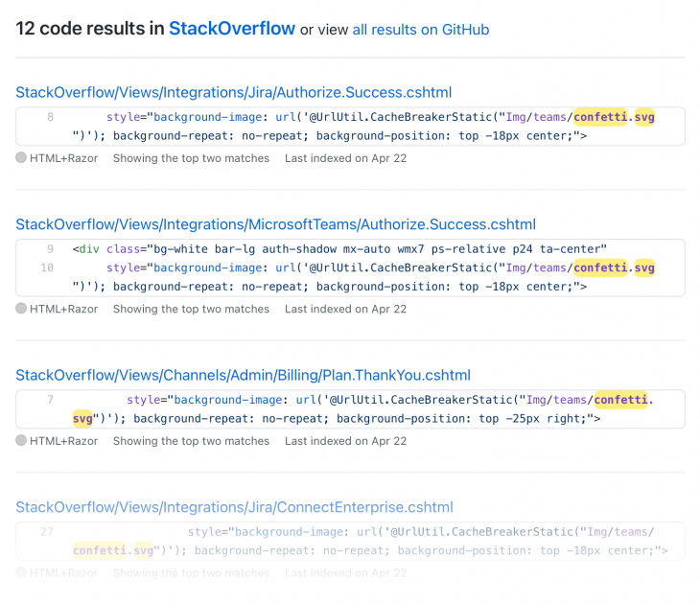Click HTML+Razor language dot under MicrosoftTeams result
Image resolution: width=700 pixels, height=604 pixels.
(x=21, y=309)
